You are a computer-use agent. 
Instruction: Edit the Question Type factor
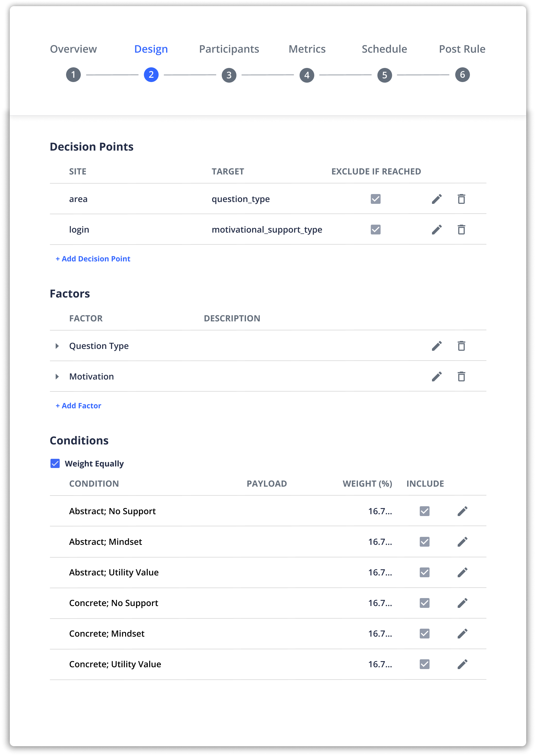pos(437,346)
